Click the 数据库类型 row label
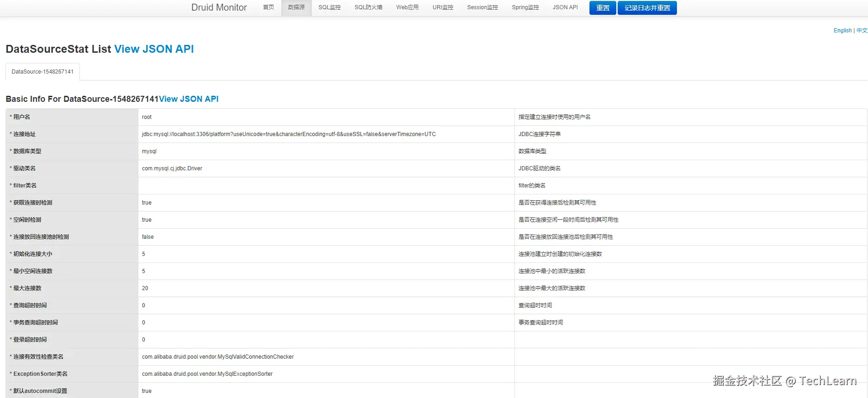Screen dimensions: 868x398 [27, 151]
